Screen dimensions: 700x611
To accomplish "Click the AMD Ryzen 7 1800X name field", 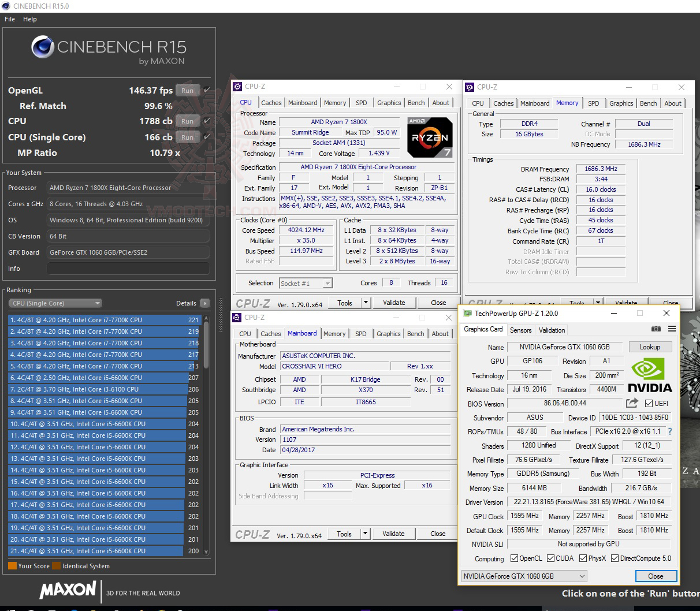I will [339, 122].
